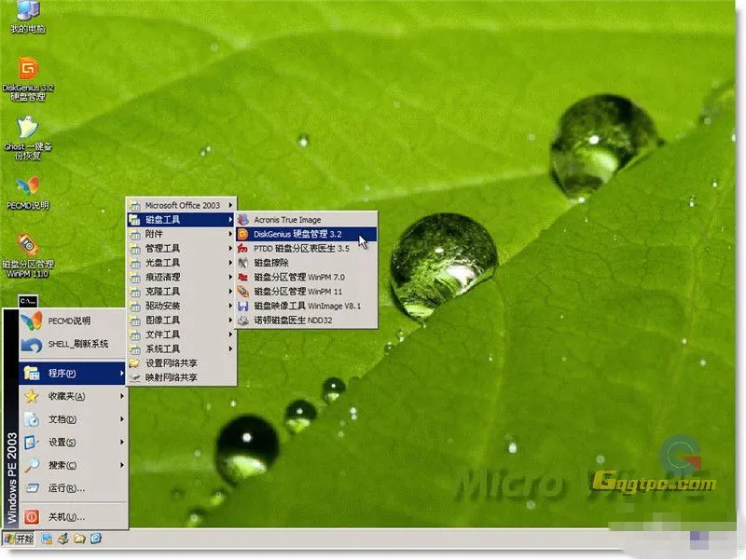Launch 磁盘分区管理 WinPM 7.0
The width and height of the screenshot is (746, 560).
point(298,278)
